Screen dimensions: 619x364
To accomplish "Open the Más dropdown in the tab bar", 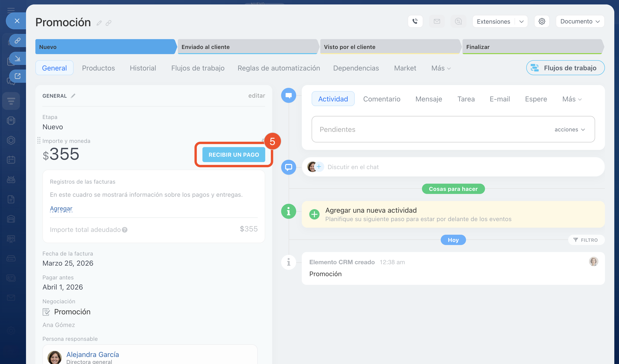I will pos(441,68).
